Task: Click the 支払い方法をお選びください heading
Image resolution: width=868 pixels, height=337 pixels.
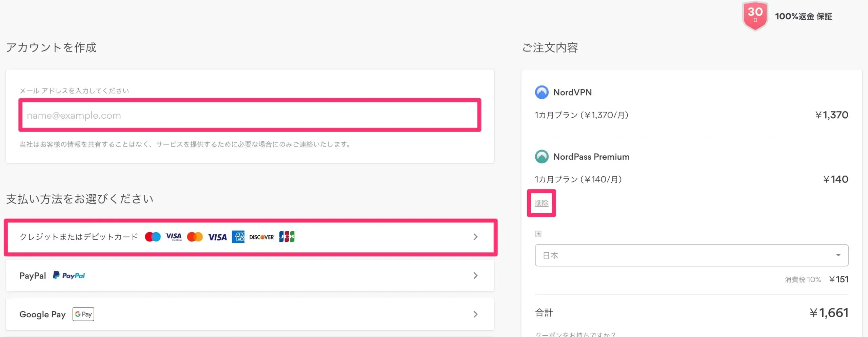Action: coord(80,199)
